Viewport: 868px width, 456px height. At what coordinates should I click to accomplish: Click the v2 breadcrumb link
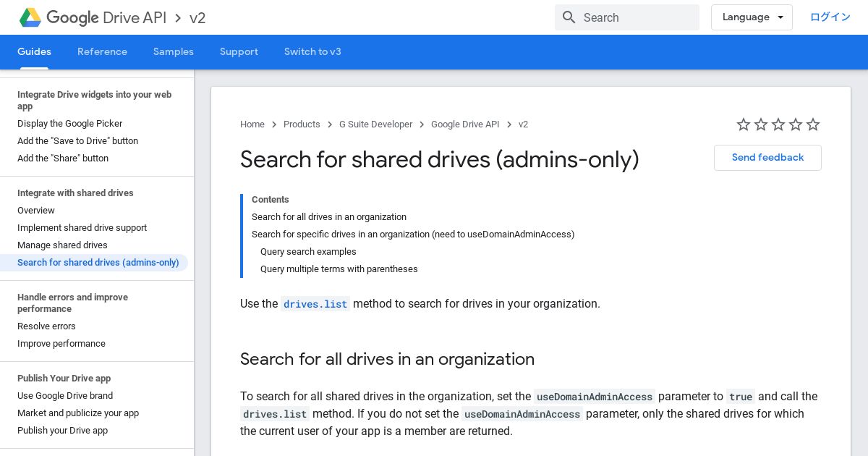(523, 124)
